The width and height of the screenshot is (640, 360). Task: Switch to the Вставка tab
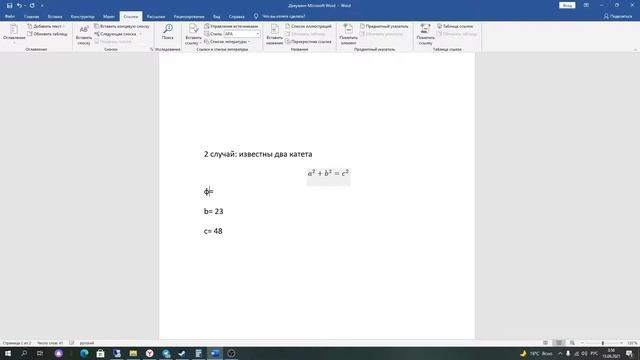click(x=55, y=17)
